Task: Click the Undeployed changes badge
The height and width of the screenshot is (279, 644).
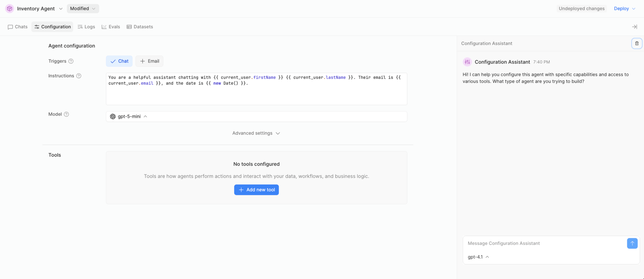Action: (x=581, y=9)
